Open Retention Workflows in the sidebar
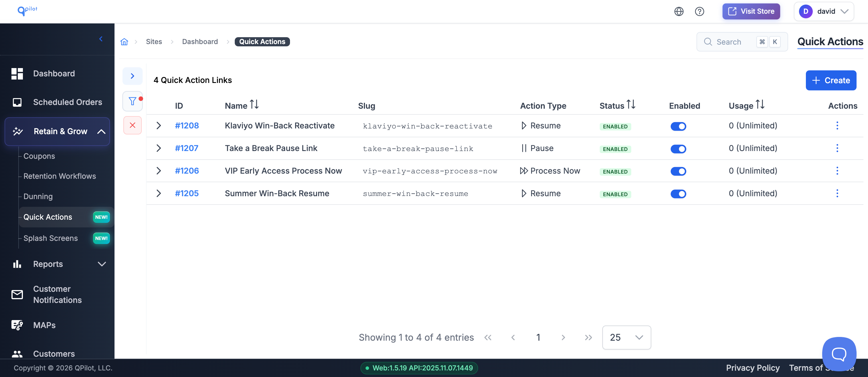 pyautogui.click(x=60, y=176)
